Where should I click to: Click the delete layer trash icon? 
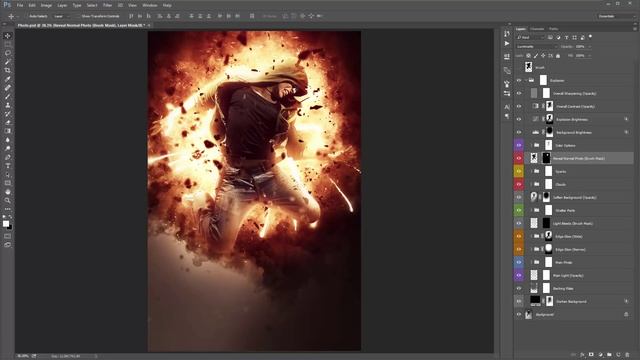[627, 355]
